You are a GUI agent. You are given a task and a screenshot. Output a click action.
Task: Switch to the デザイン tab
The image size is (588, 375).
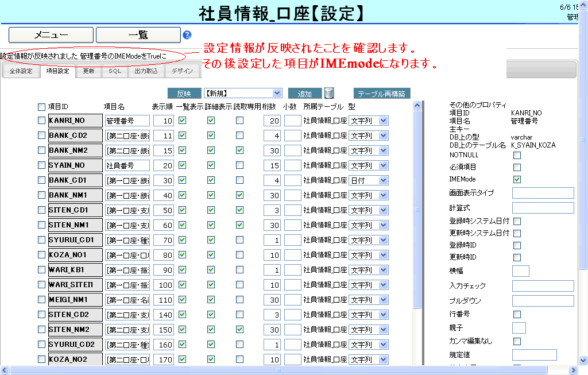coord(182,71)
